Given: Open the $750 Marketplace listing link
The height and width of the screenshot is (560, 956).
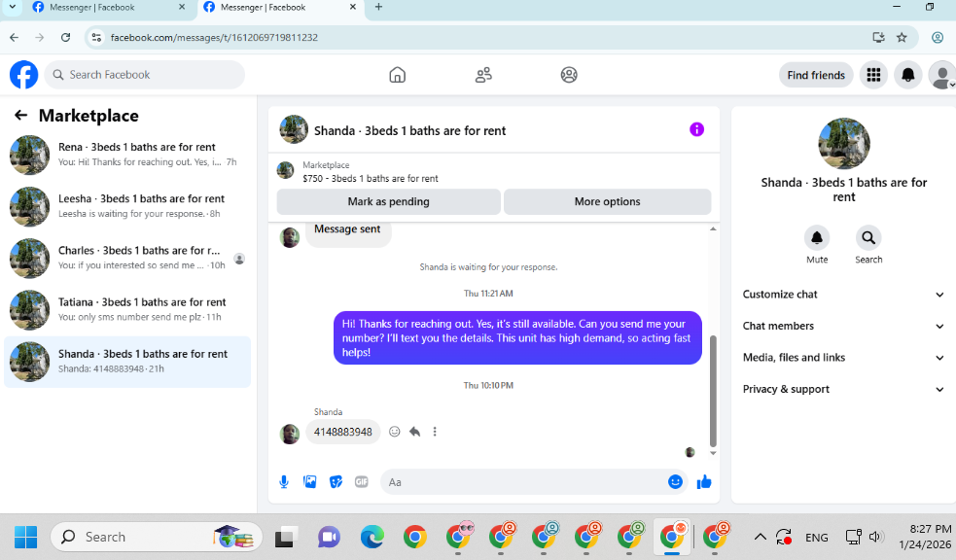Looking at the screenshot, I should click(x=371, y=179).
